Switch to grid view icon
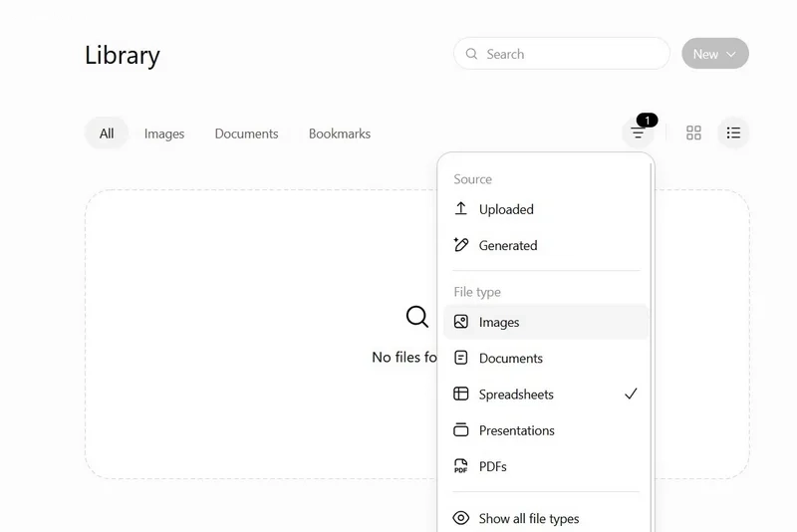 coord(693,133)
